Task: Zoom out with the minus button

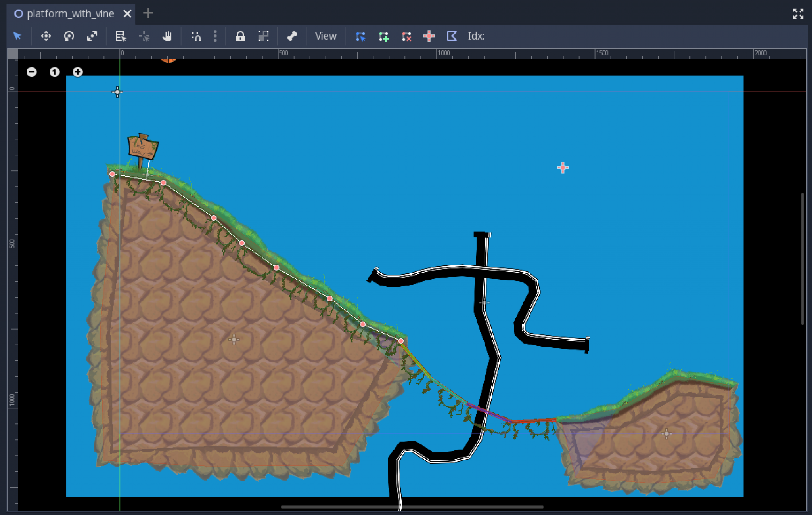Action: click(x=32, y=72)
